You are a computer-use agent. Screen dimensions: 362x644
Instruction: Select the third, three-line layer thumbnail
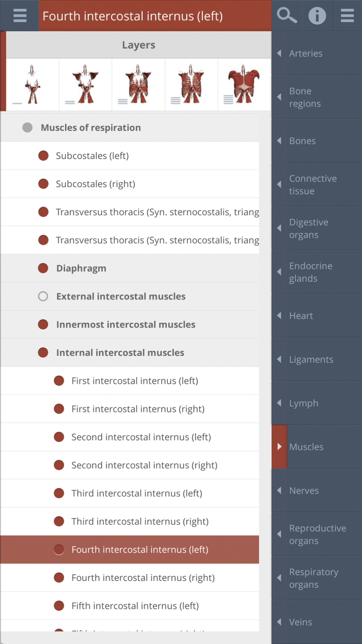click(138, 85)
